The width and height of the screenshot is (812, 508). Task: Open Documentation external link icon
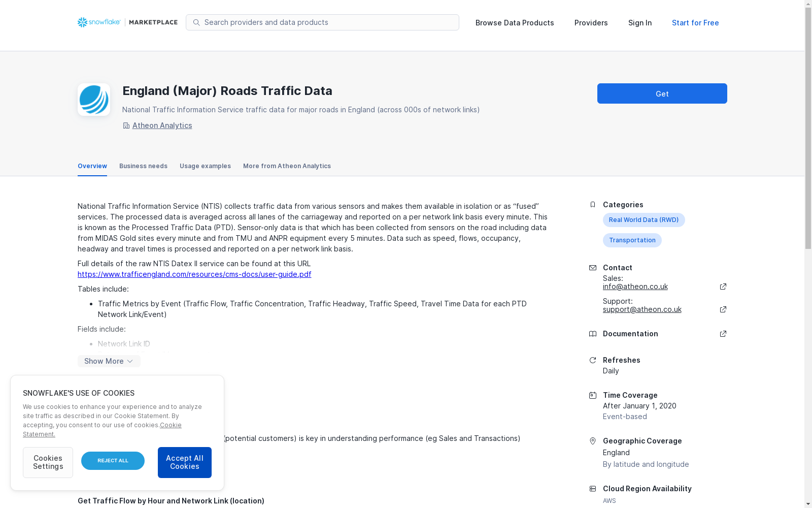pyautogui.click(x=723, y=334)
